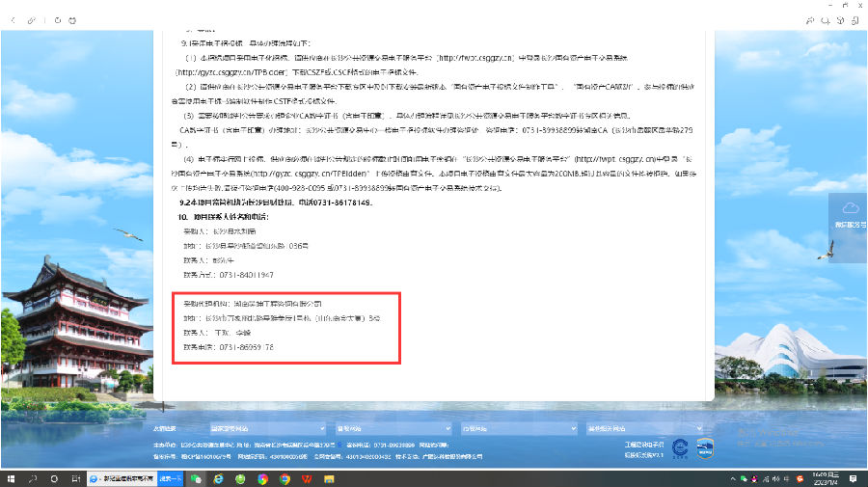This screenshot has height=487, width=868.
Task: Click the circular Cortana icon in the taskbar
Action: click(x=54, y=478)
